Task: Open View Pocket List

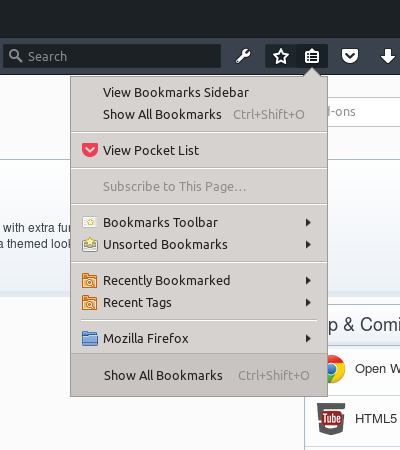Action: coord(199,150)
